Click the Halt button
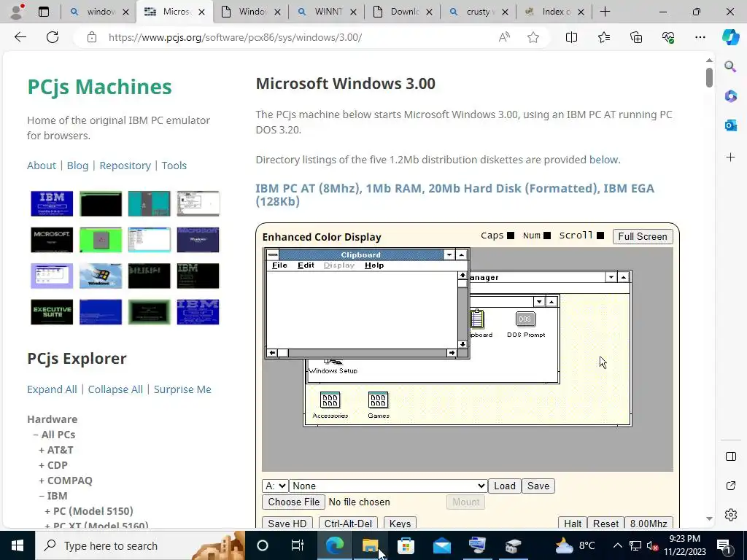This screenshot has width=747, height=560. coord(572,524)
